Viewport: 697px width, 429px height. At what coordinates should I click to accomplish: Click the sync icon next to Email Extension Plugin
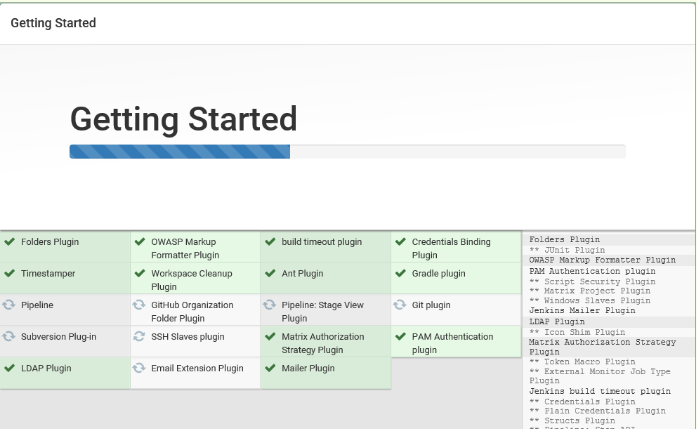click(x=139, y=368)
